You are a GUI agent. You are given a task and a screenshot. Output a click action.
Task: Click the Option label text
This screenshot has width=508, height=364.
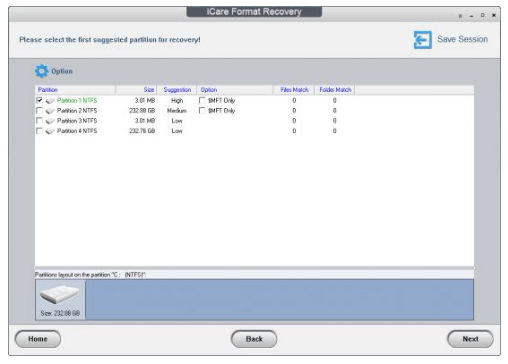62,71
